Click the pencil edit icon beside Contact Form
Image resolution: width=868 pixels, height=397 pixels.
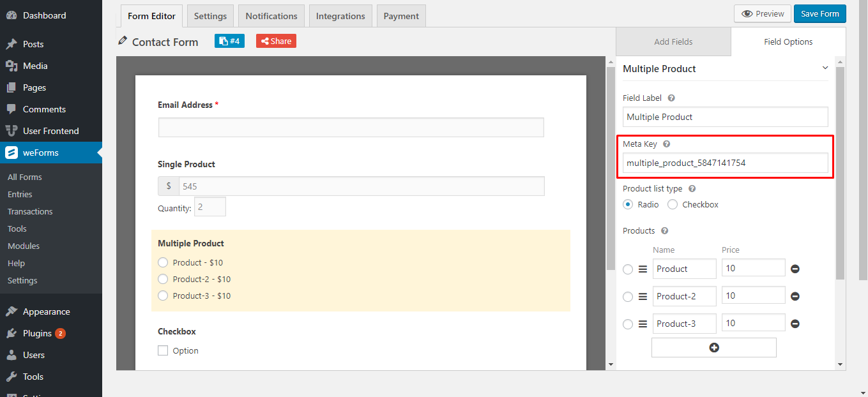(x=122, y=41)
